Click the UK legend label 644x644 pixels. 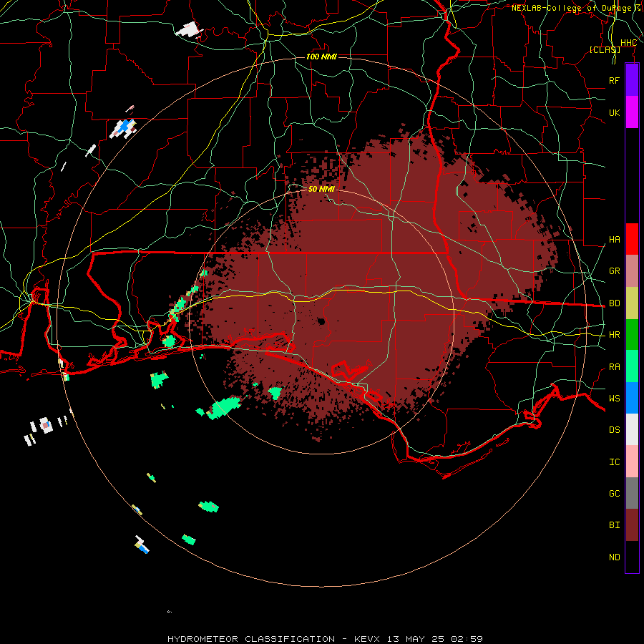tap(614, 112)
